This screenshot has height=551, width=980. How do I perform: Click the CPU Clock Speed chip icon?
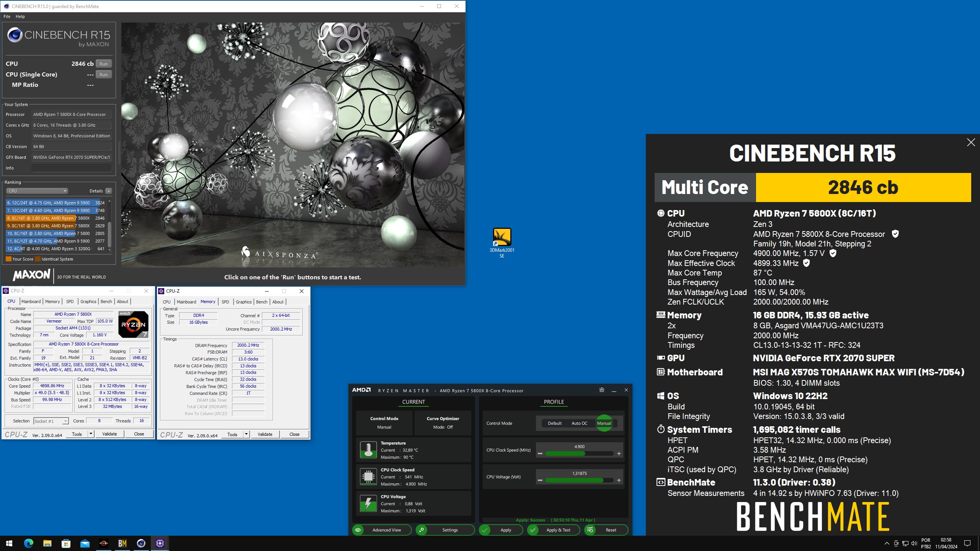click(368, 477)
